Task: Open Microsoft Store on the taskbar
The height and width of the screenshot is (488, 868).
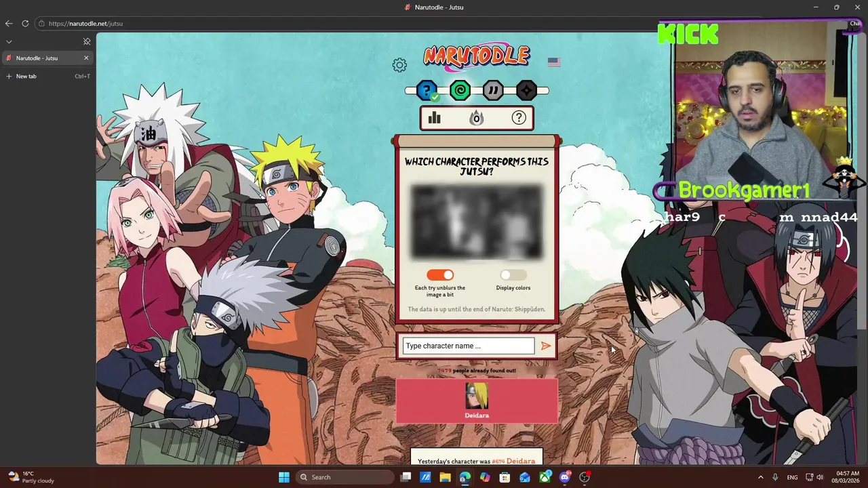Action: pyautogui.click(x=505, y=477)
